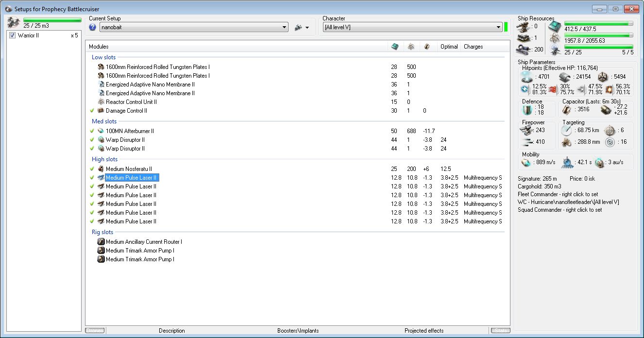Click the sensor strength icon showing 16

pos(610,142)
